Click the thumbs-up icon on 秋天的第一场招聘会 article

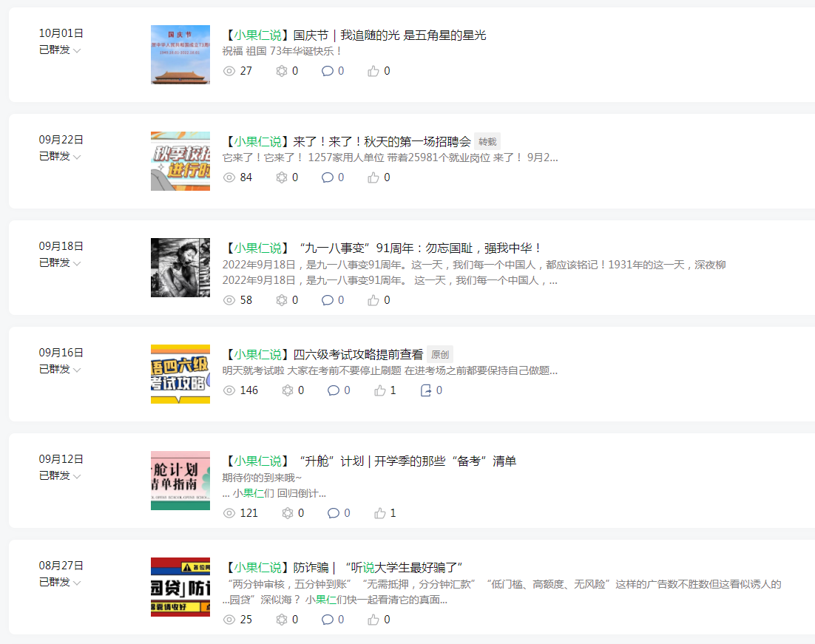click(373, 177)
